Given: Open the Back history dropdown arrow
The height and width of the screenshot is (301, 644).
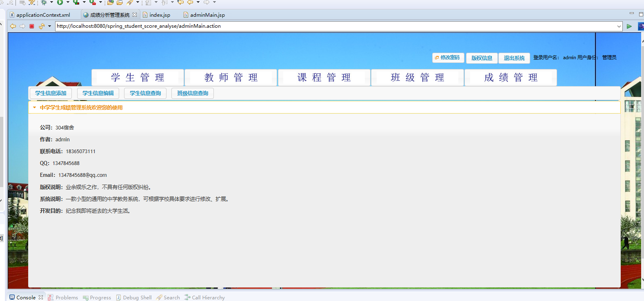Looking at the screenshot, I should [198, 2].
